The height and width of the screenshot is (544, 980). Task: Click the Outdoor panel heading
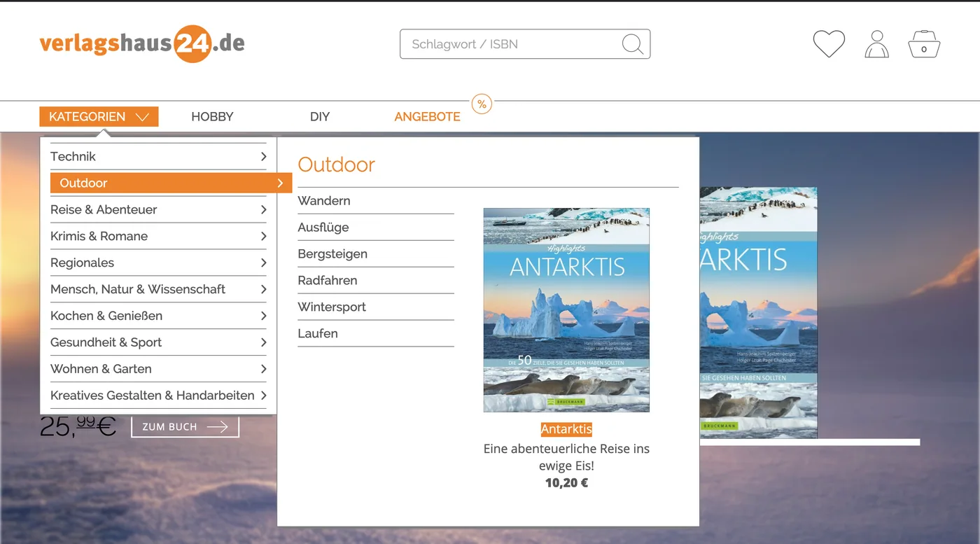pyautogui.click(x=336, y=165)
